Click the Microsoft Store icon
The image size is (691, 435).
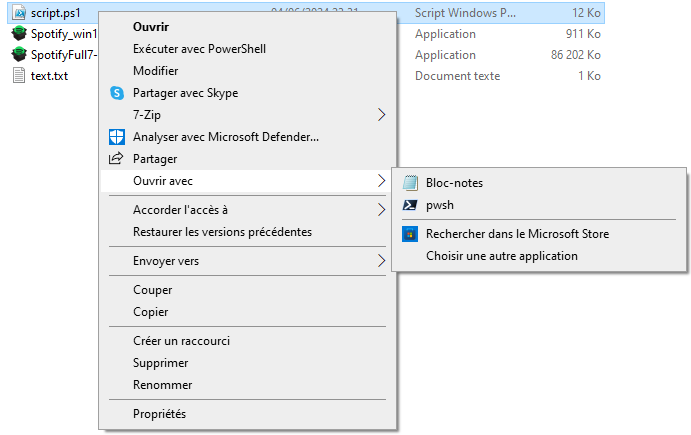409,234
